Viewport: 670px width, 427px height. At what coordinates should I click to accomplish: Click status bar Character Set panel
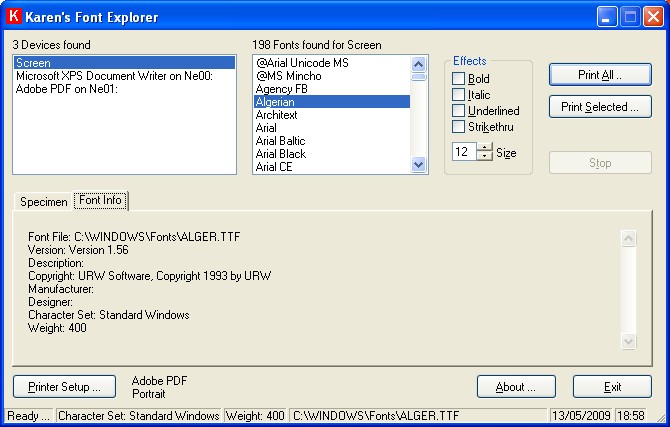139,415
